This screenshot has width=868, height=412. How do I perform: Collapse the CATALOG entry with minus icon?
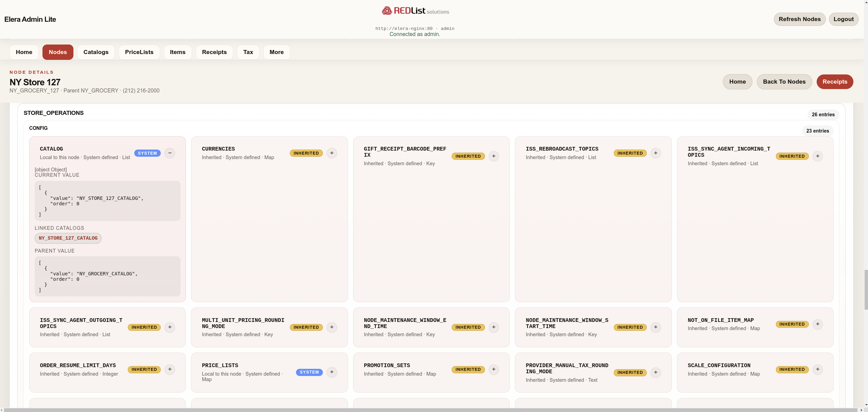[170, 153]
